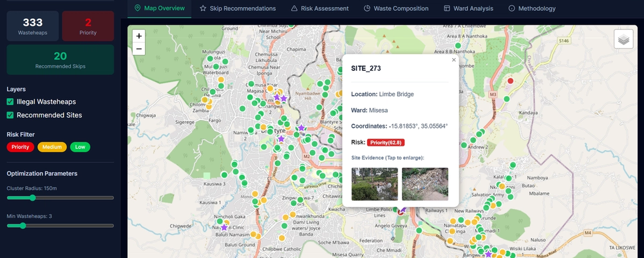The height and width of the screenshot is (258, 644).
Task: Click the Priority(62.8) risk badge
Action: 386,143
